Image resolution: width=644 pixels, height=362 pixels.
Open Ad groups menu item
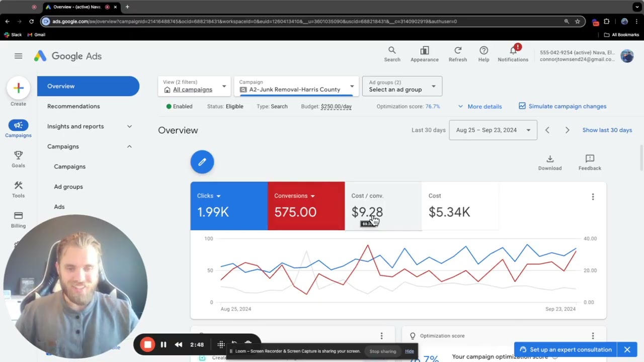pos(68,187)
